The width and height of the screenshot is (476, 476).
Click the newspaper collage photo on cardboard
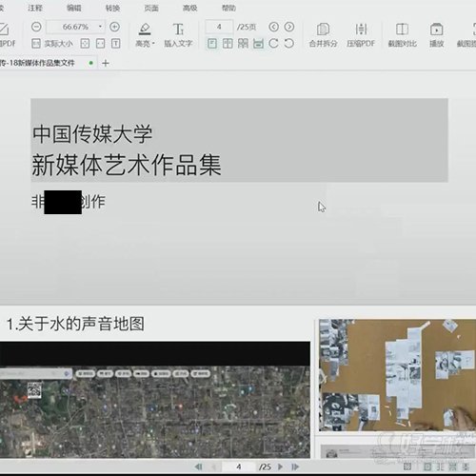(x=397, y=375)
